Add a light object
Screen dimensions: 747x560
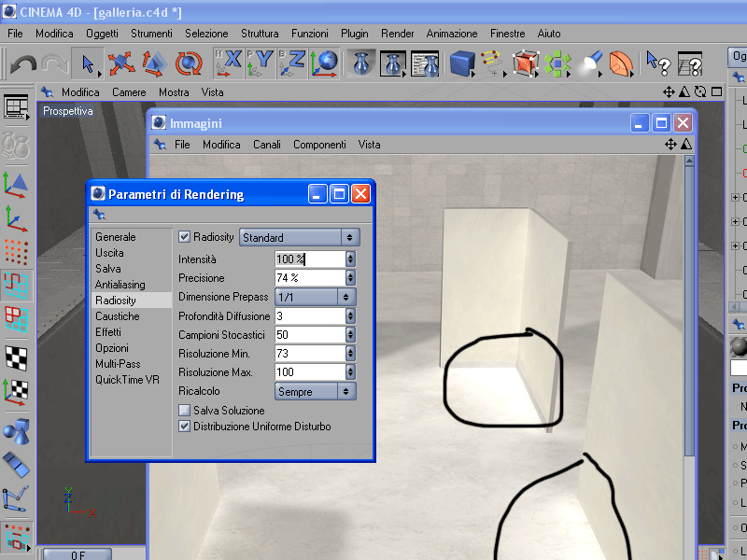point(589,63)
